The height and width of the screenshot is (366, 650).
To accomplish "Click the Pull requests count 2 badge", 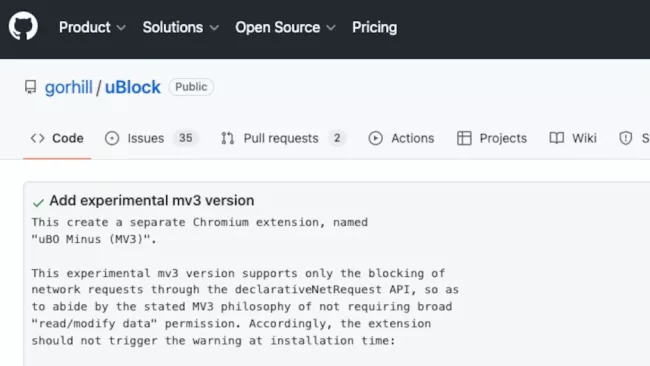I will pyautogui.click(x=337, y=138).
